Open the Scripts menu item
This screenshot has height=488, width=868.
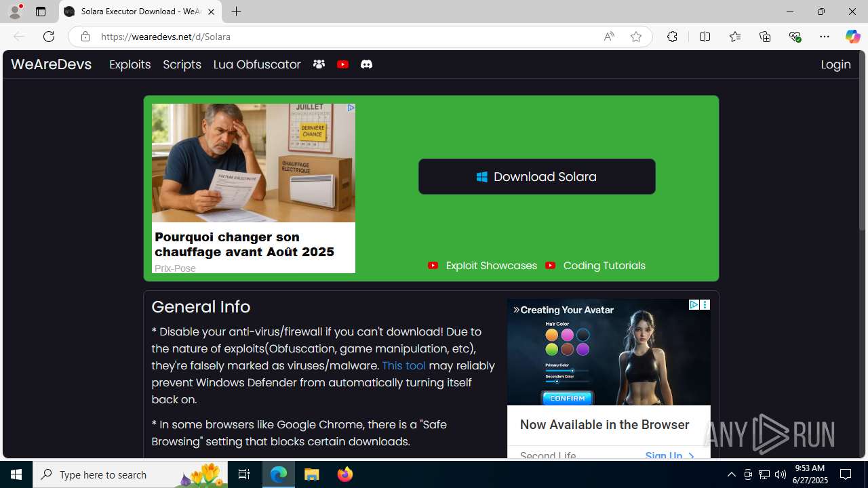coord(182,64)
